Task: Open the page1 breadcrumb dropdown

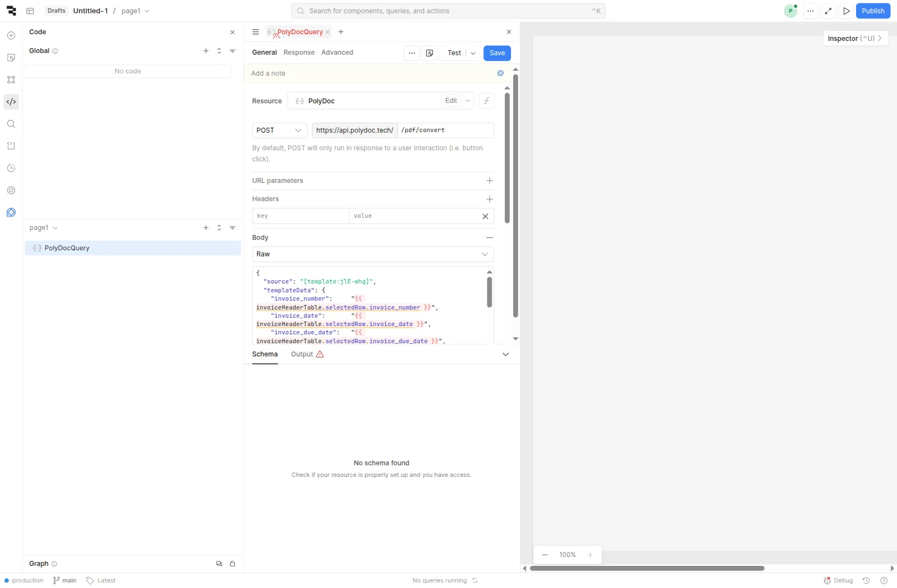Action: coord(136,11)
